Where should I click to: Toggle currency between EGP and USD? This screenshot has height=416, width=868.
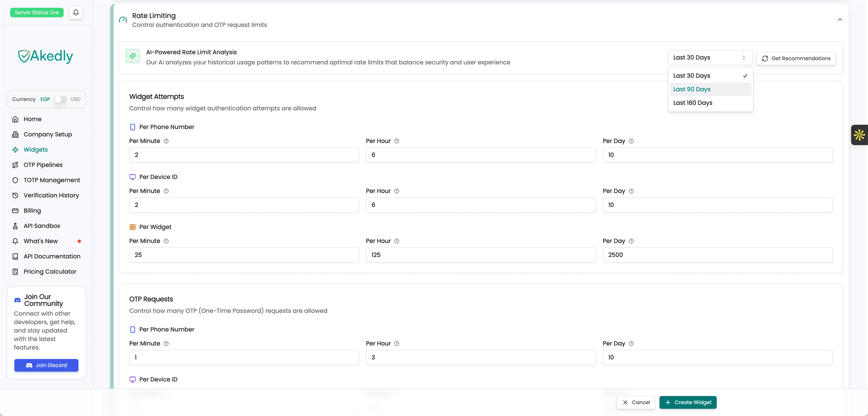pyautogui.click(x=60, y=99)
